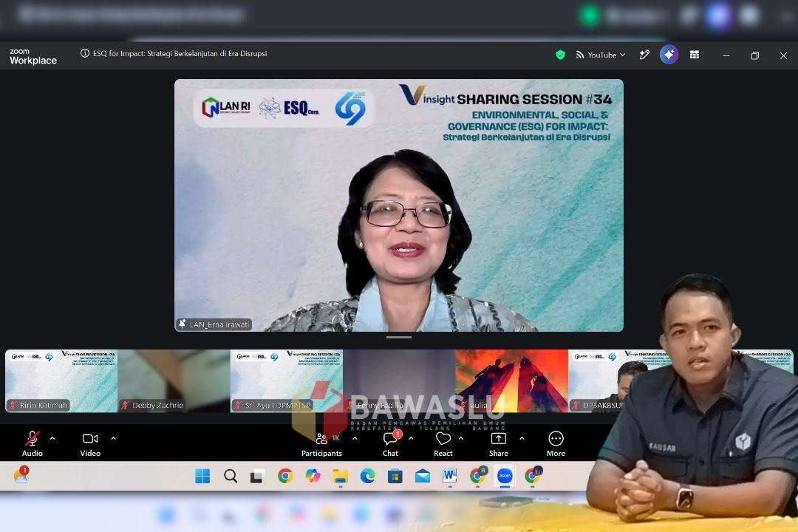Change layout with the grid View icon

[694, 55]
